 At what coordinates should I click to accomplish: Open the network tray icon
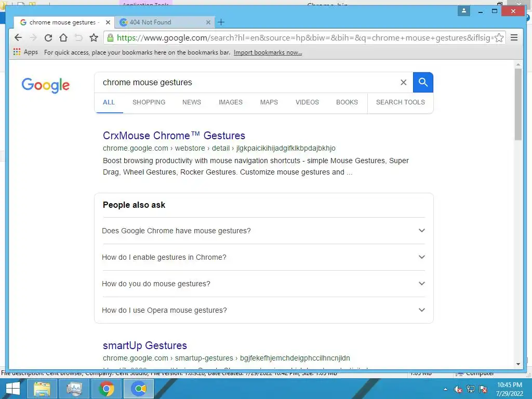(x=471, y=389)
